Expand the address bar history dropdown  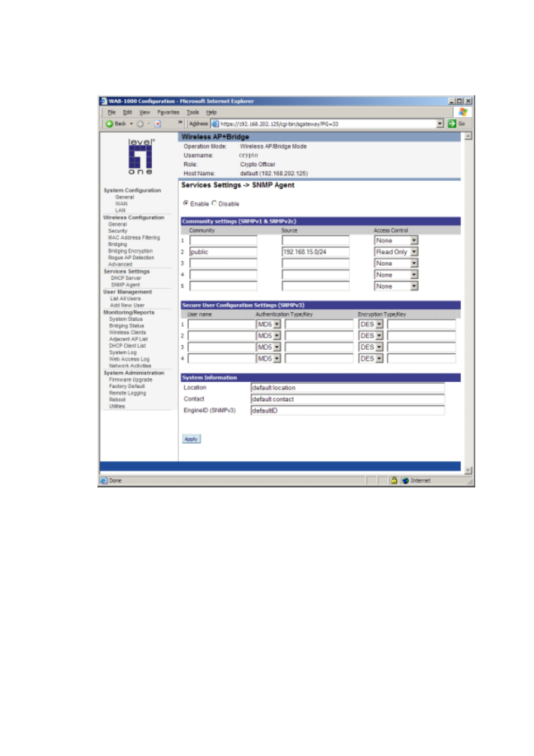pos(440,124)
